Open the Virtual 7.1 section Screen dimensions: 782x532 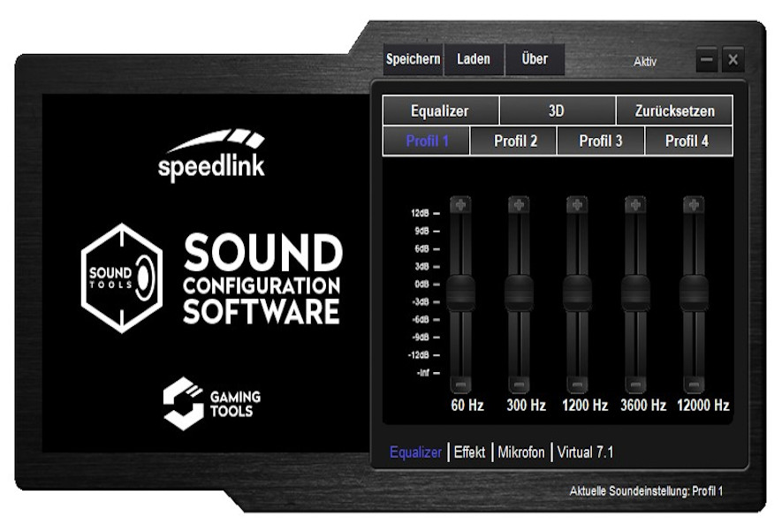585,452
